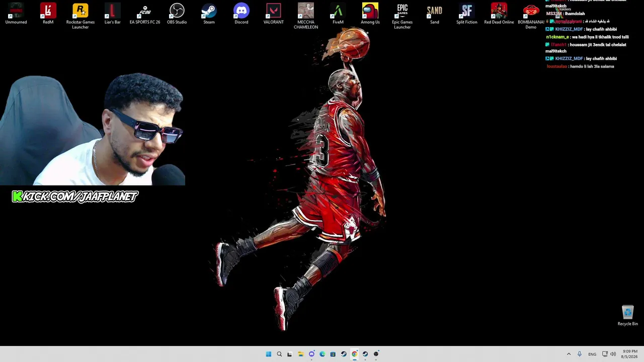Select the BOMBANANA! Demo desktop icon
The image size is (644, 362).
click(x=531, y=16)
